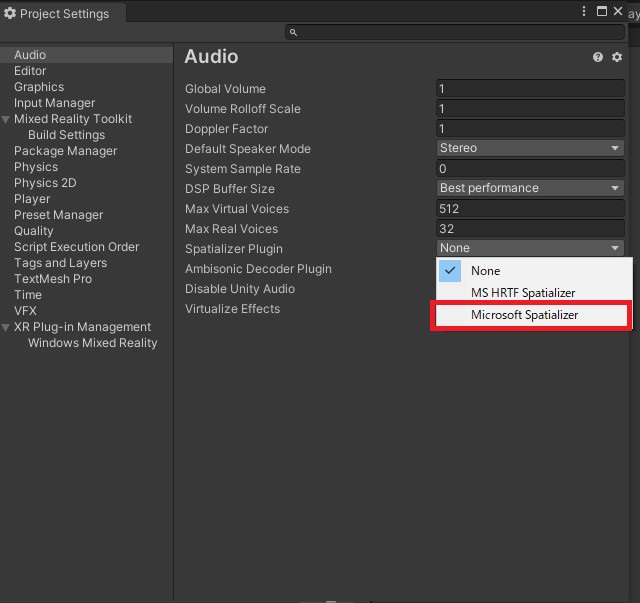Image resolution: width=640 pixels, height=603 pixels.
Task: Click the Global Volume value field
Action: 530,89
